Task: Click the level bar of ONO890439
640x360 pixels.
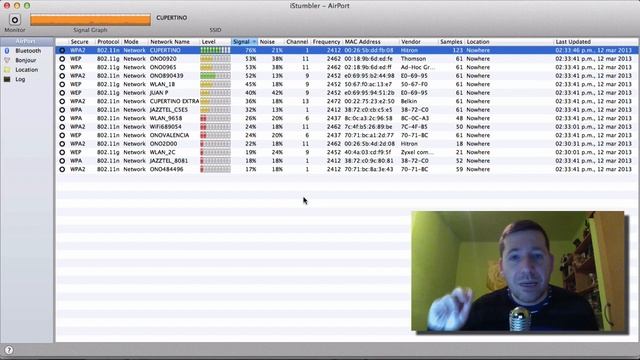Action: pyautogui.click(x=215, y=76)
